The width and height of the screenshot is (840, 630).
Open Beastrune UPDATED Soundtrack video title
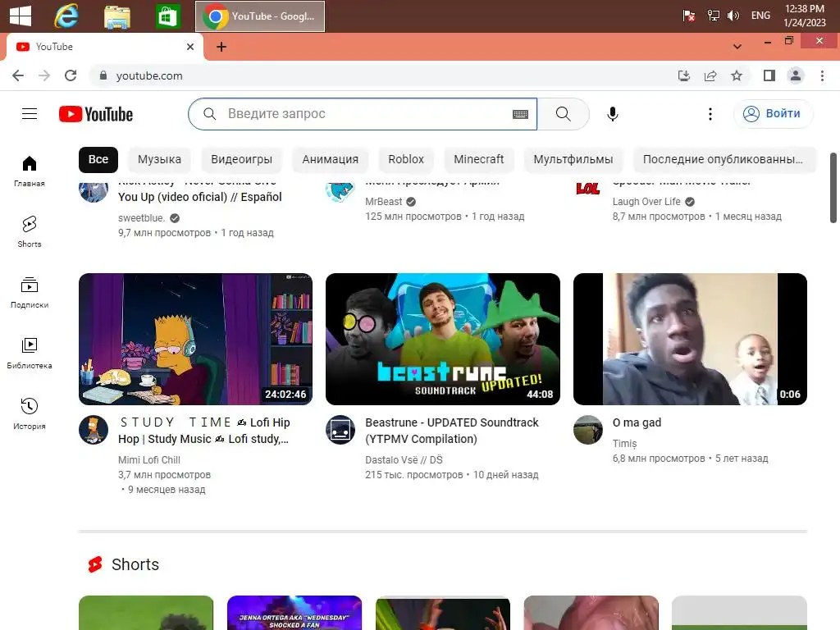tap(452, 431)
